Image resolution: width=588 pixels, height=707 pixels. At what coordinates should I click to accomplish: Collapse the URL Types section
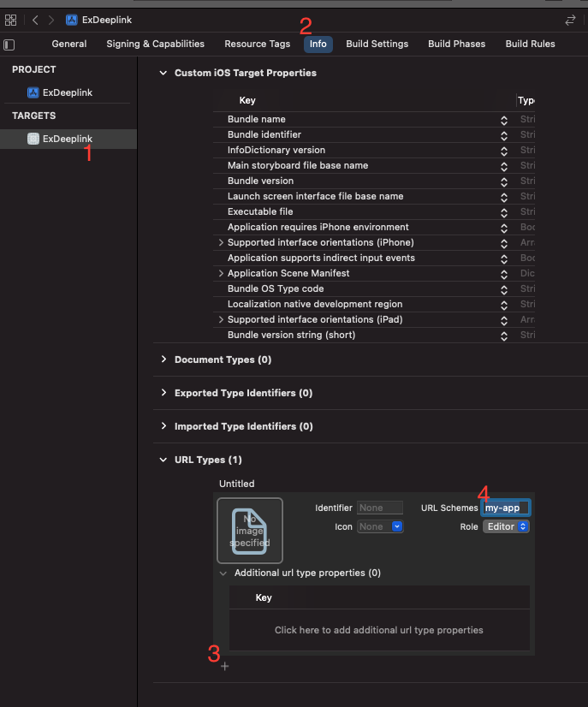tap(163, 460)
